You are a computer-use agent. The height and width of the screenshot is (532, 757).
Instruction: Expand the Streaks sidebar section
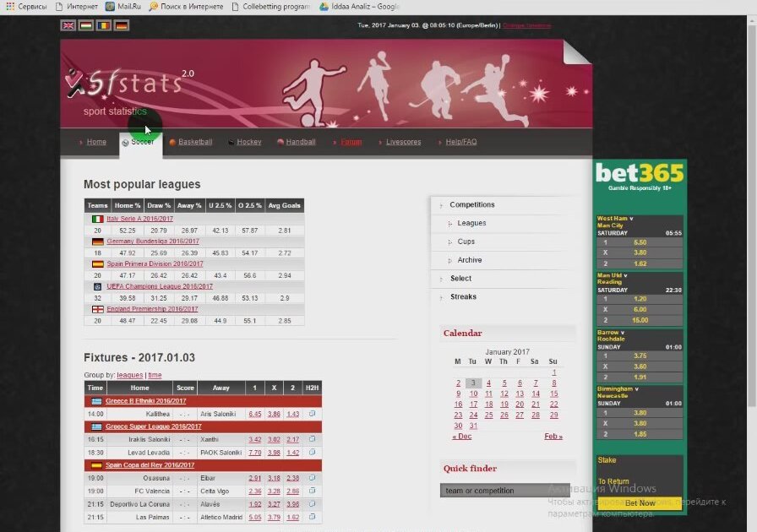click(x=463, y=296)
